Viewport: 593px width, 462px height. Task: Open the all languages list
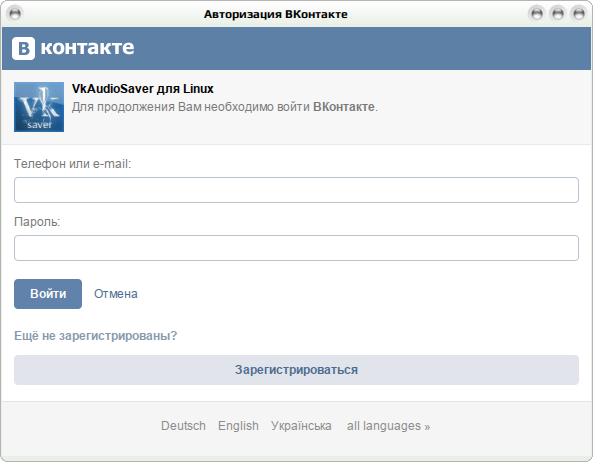coord(388,426)
